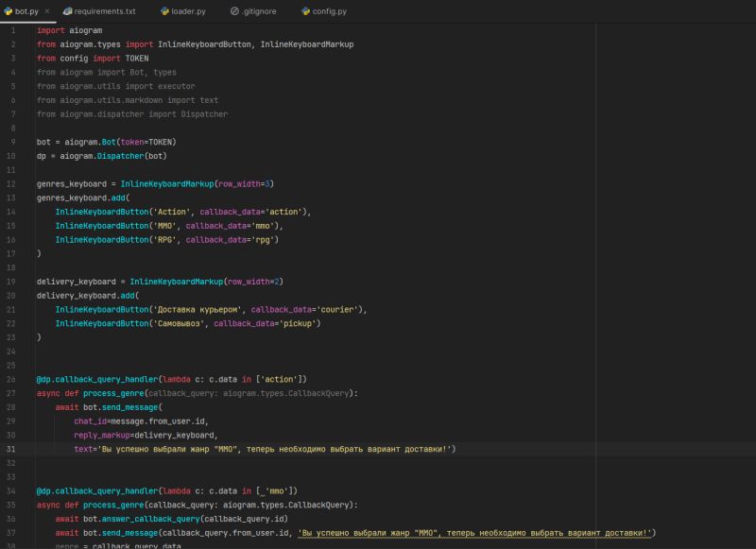
Task: Click 'bot = aiogram.Bot(token=TOKEN)' line
Action: 107,142
